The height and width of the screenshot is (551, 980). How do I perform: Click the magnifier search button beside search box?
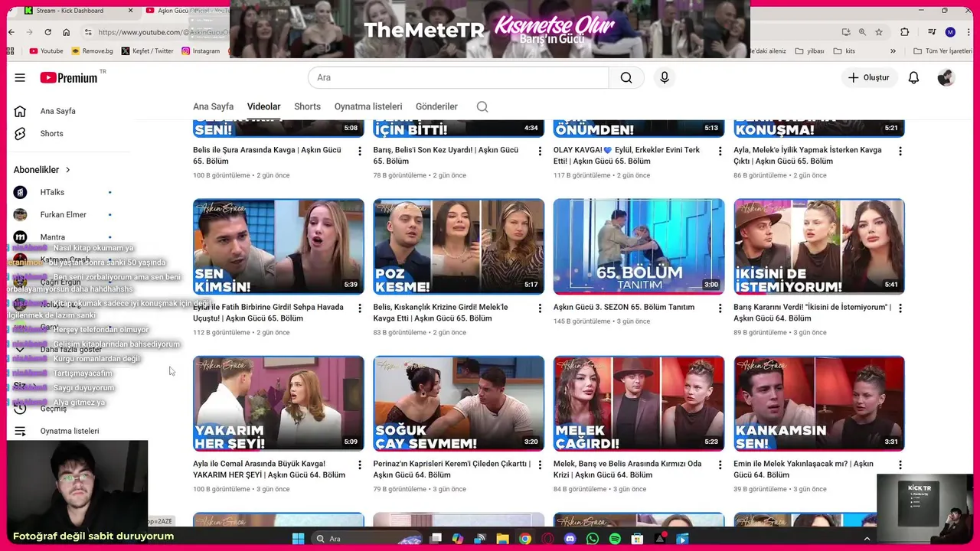coord(626,77)
